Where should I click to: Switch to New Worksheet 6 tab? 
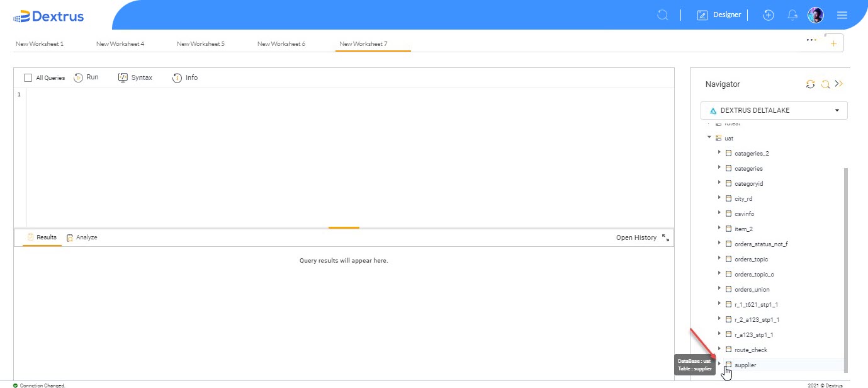[281, 44]
